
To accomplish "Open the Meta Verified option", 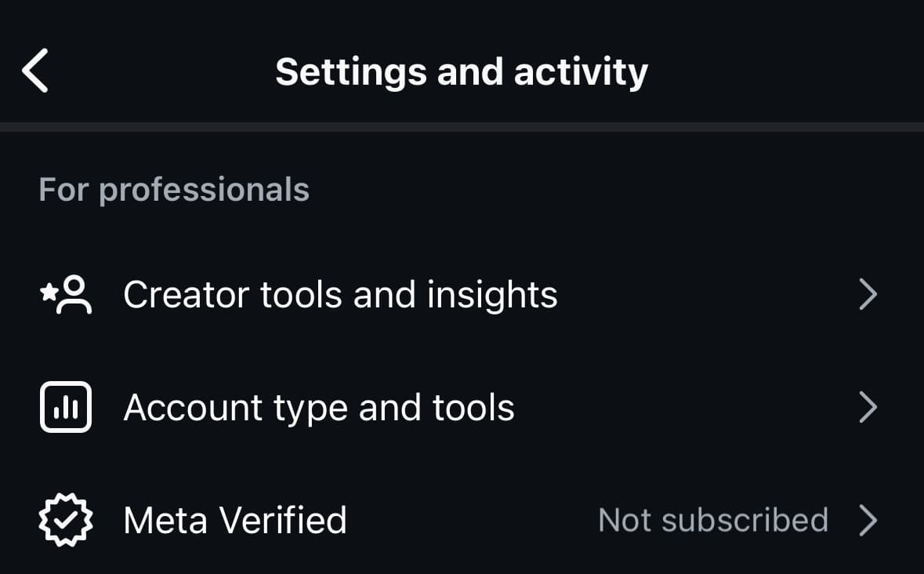I will pos(462,521).
